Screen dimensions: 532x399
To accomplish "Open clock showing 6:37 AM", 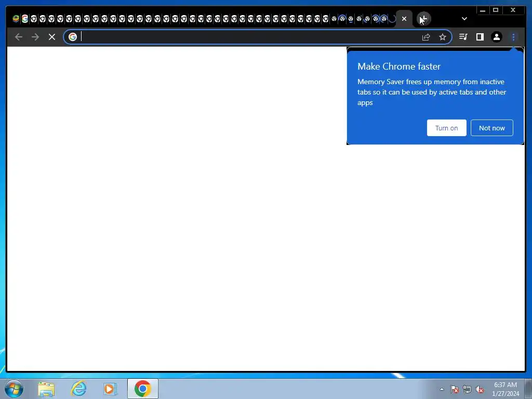I will coord(506,389).
